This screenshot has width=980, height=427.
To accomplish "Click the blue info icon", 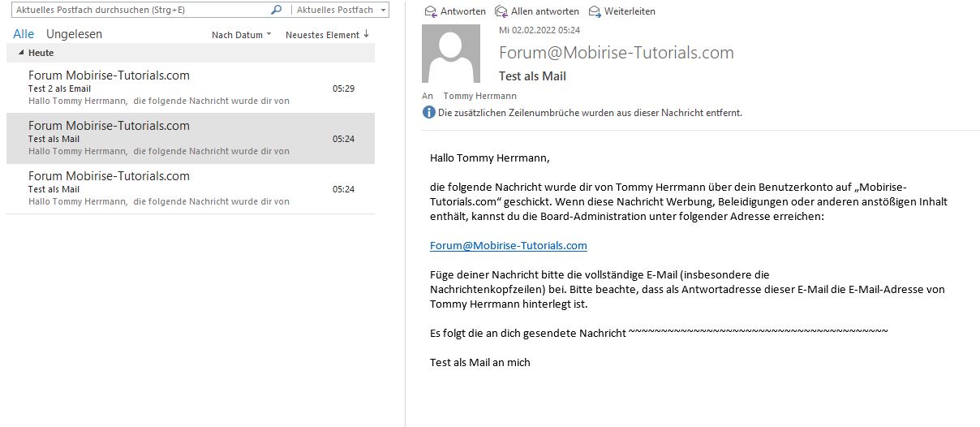I will [x=429, y=113].
